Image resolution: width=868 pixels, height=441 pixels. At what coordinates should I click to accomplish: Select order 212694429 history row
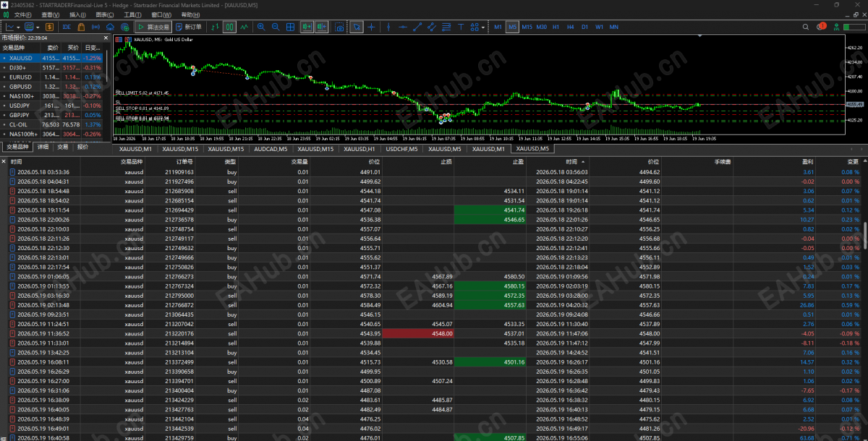pos(430,210)
